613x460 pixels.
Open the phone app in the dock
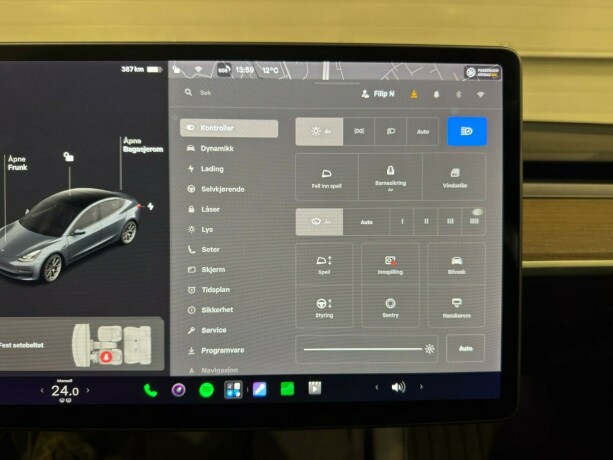(x=151, y=390)
